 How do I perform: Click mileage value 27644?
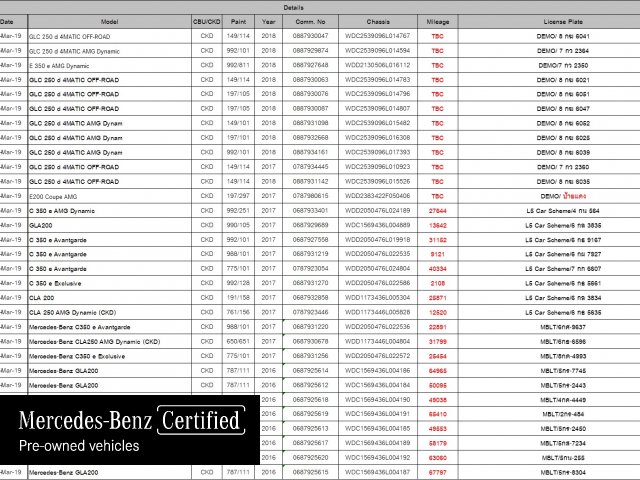tap(438, 211)
